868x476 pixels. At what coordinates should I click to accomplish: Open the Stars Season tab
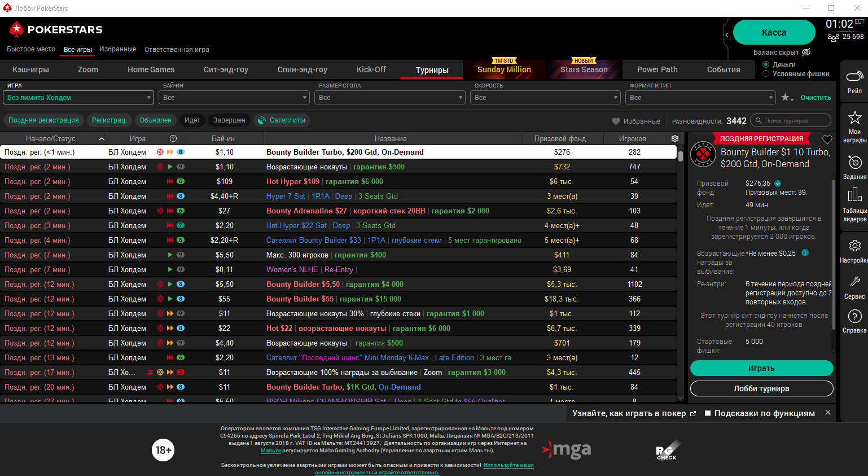(584, 69)
